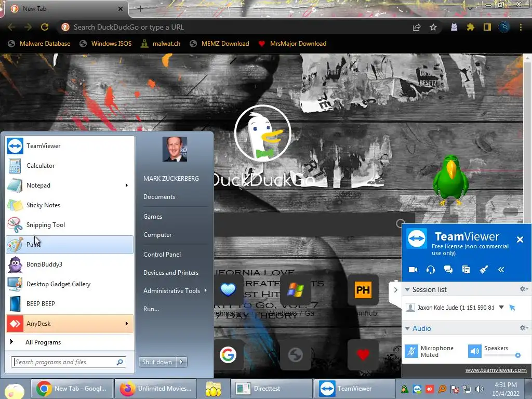Open Audio settings gear
532x399 pixels.
(x=524, y=328)
